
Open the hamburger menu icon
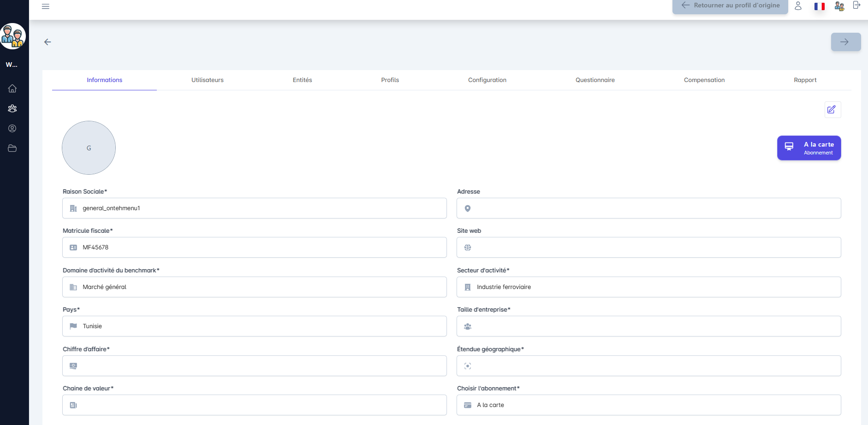[x=45, y=6]
